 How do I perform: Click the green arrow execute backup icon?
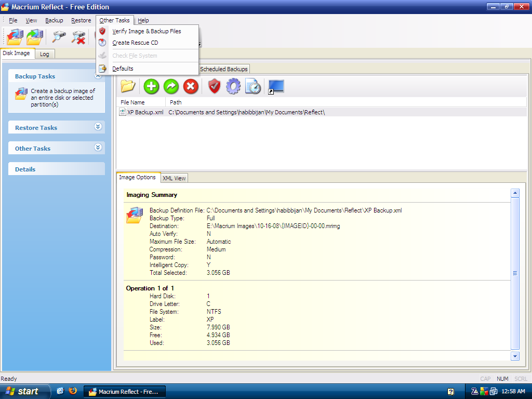(x=171, y=86)
